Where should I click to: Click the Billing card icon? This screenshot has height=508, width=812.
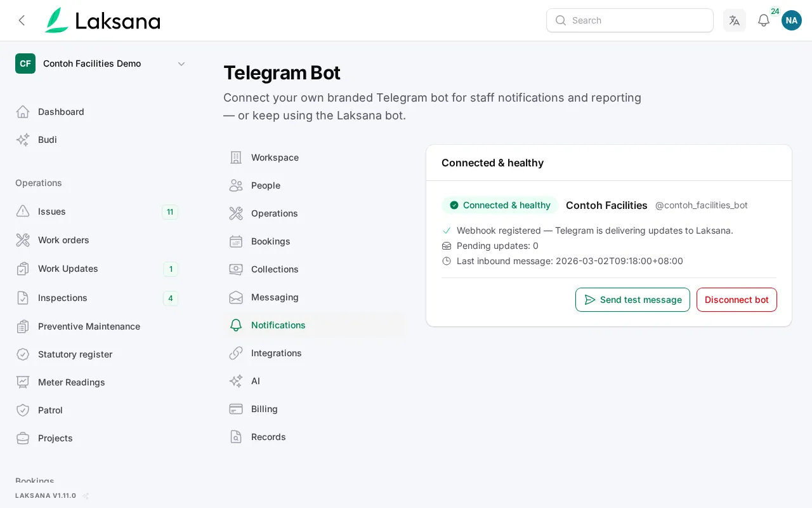236,409
